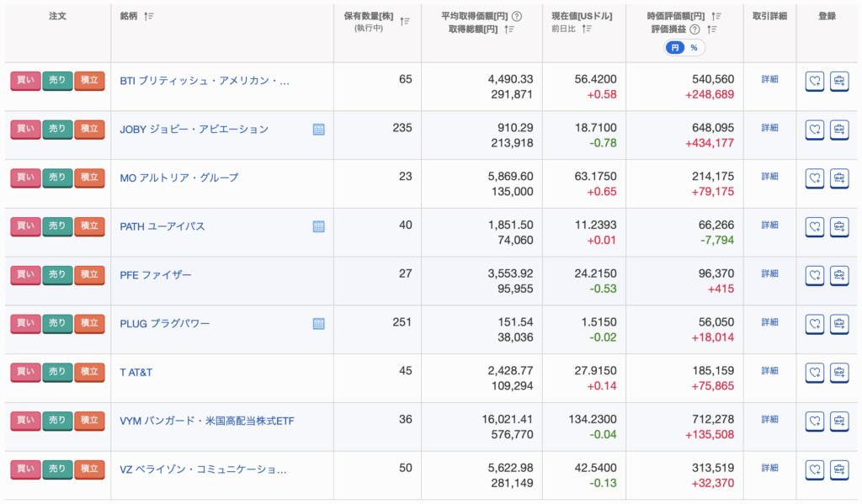Add BTI to favorites with heart icon

814,81
